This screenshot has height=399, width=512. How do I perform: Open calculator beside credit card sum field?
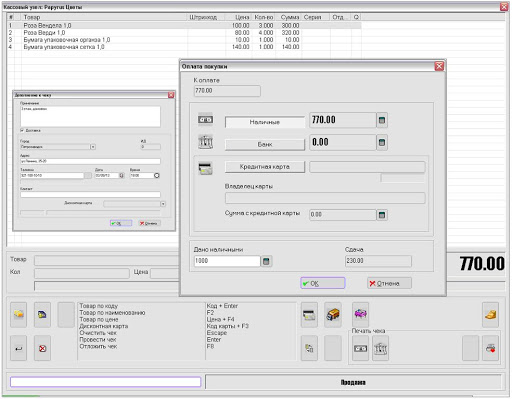tap(382, 215)
